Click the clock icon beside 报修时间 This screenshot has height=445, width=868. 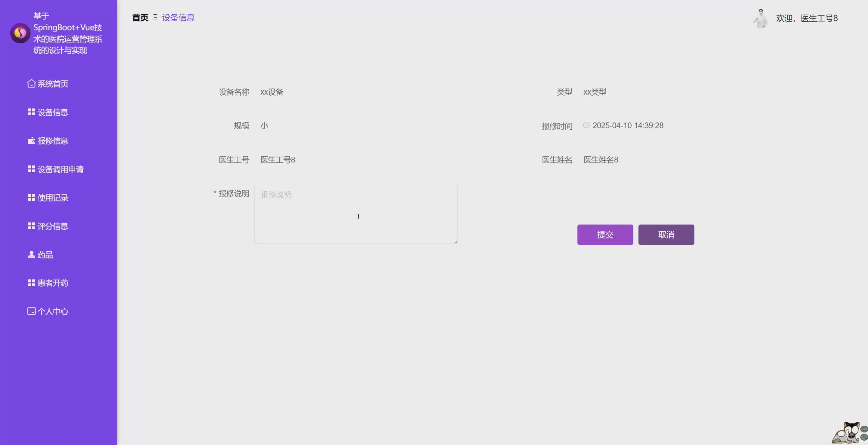(x=586, y=125)
